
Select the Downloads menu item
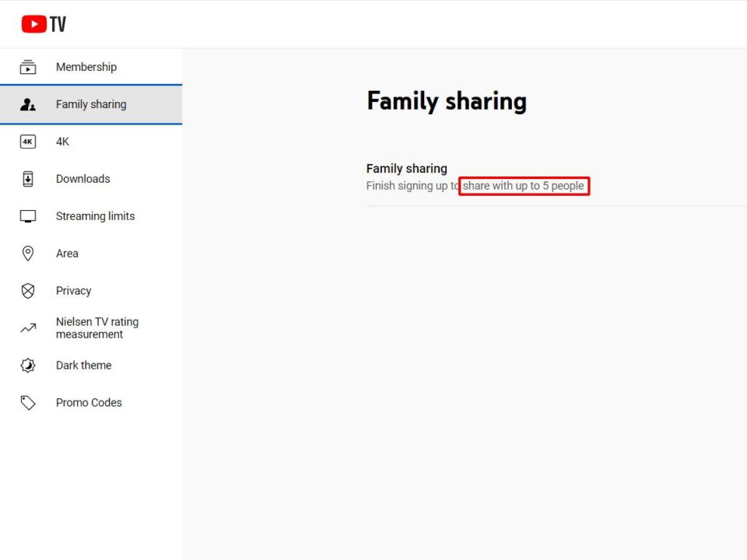82,179
